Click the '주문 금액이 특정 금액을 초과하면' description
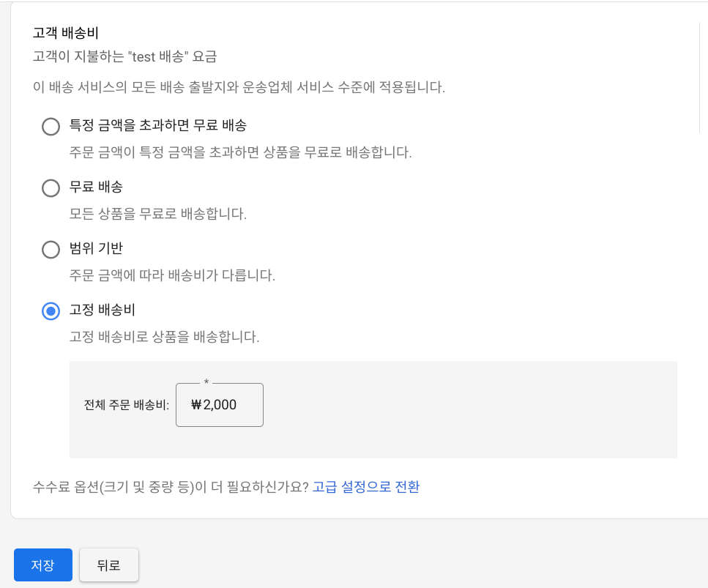This screenshot has height=588, width=708. [x=240, y=152]
